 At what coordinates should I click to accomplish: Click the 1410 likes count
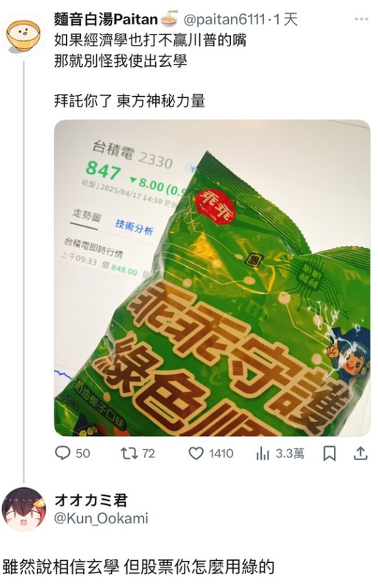[x=221, y=453]
